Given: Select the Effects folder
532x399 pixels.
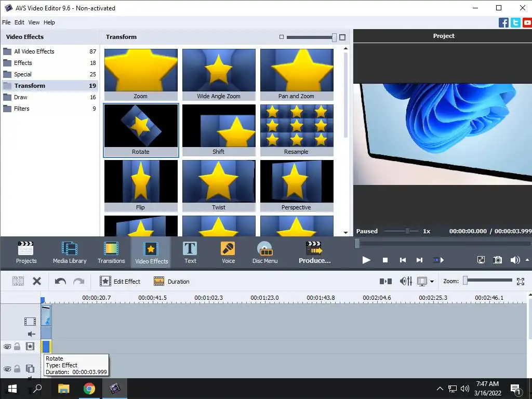Looking at the screenshot, I should (x=50, y=63).
